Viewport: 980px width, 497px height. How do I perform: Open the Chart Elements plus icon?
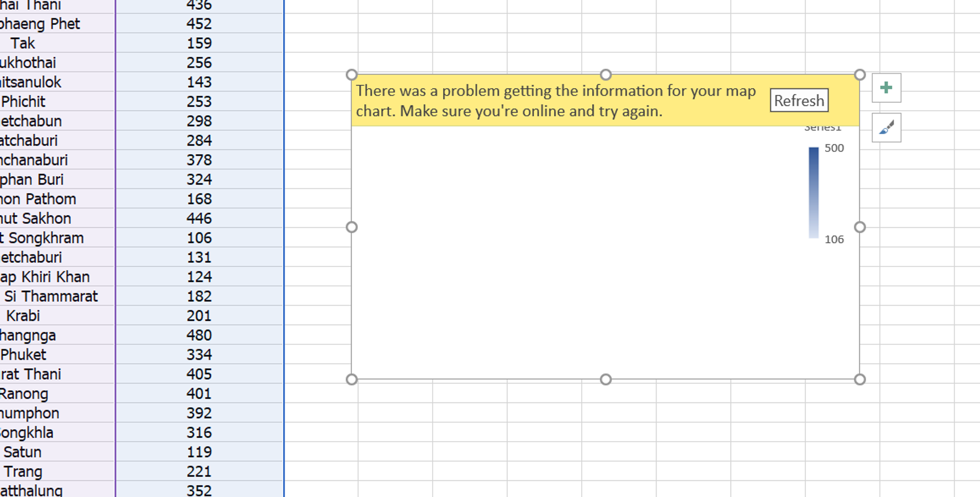coord(886,88)
